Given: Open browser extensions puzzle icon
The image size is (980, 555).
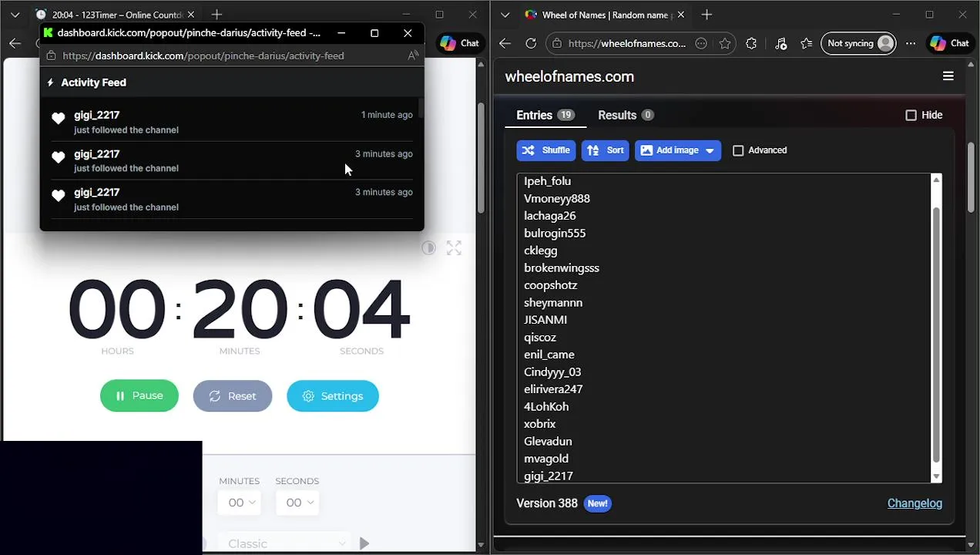Looking at the screenshot, I should pos(751,43).
